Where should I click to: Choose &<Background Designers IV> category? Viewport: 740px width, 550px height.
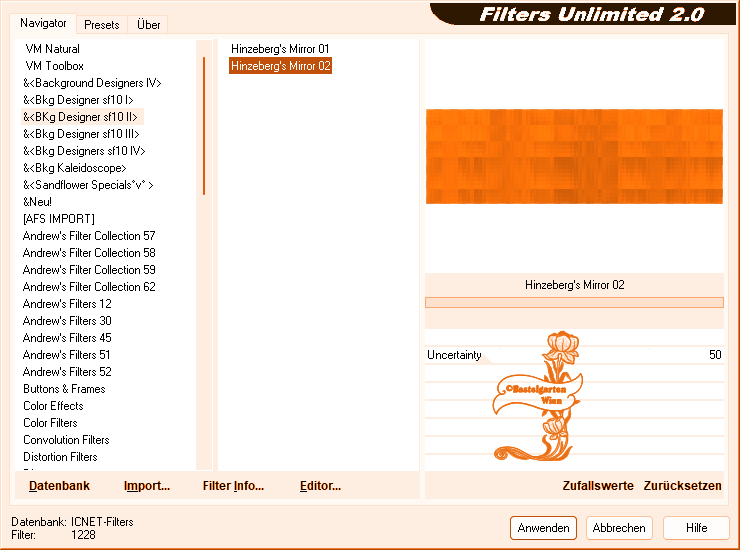pos(92,83)
